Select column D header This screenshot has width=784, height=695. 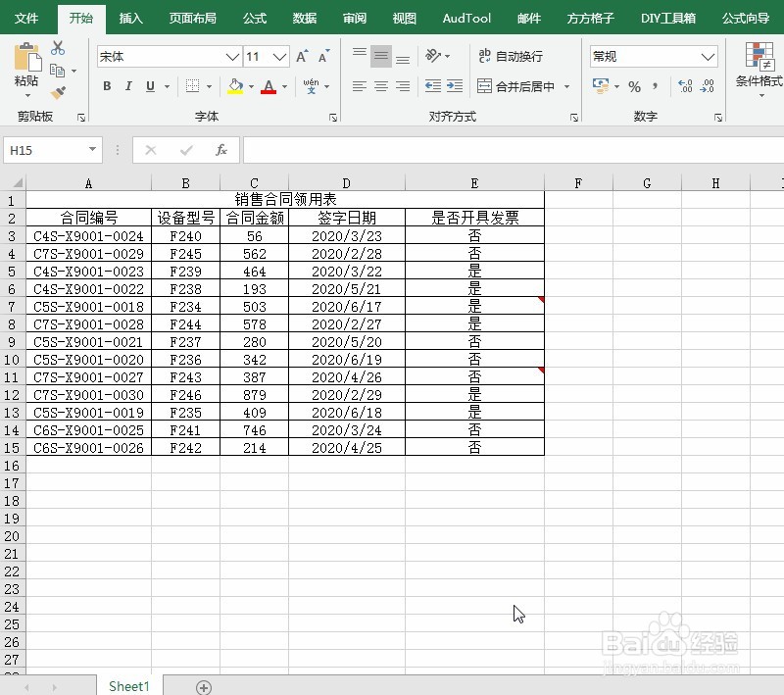tap(347, 183)
